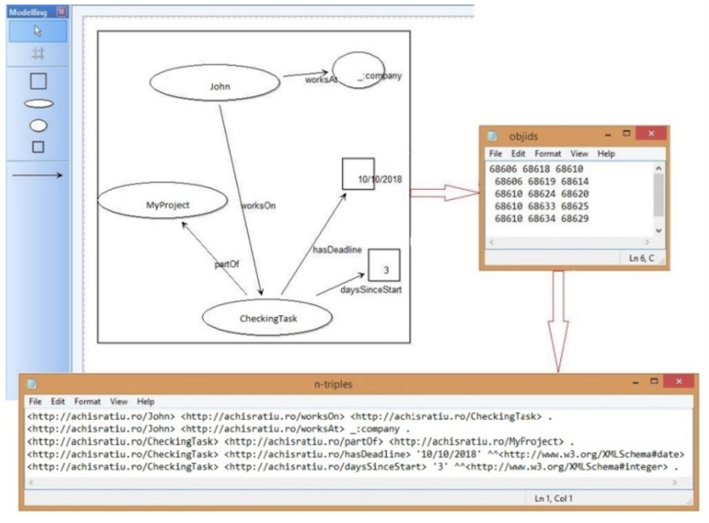Click the grid snap tool icon
Viewport: 709px width, 523px height.
click(x=37, y=53)
